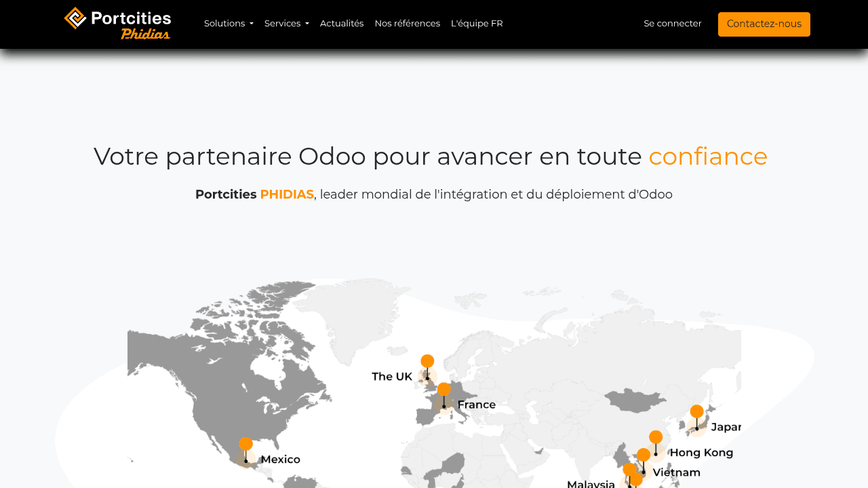Viewport: 868px width, 488px height.
Task: Click the "leader mondial de l'intégration" subtitle
Action: point(434,195)
